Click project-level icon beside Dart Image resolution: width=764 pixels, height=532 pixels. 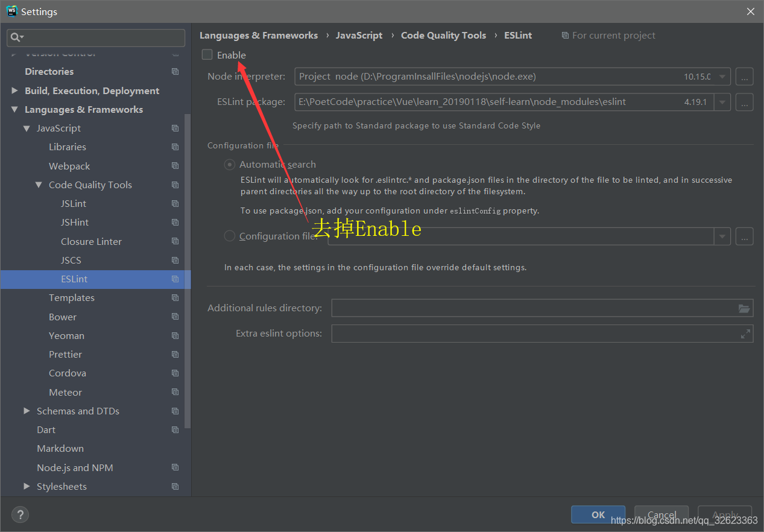(175, 429)
